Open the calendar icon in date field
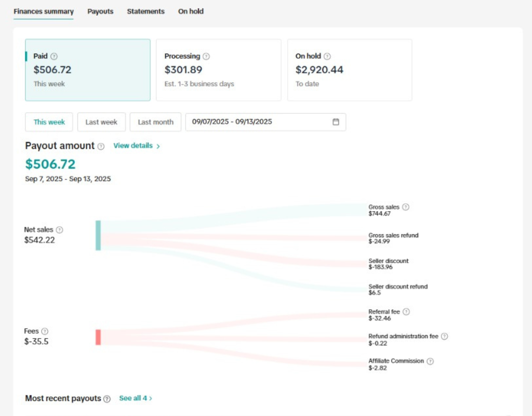 click(x=336, y=122)
